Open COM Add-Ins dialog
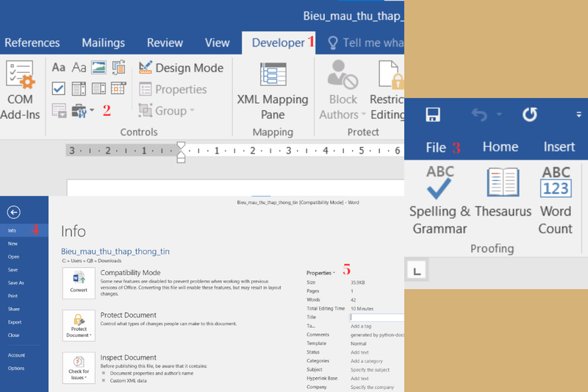Image resolution: width=588 pixels, height=392 pixels. click(x=20, y=90)
